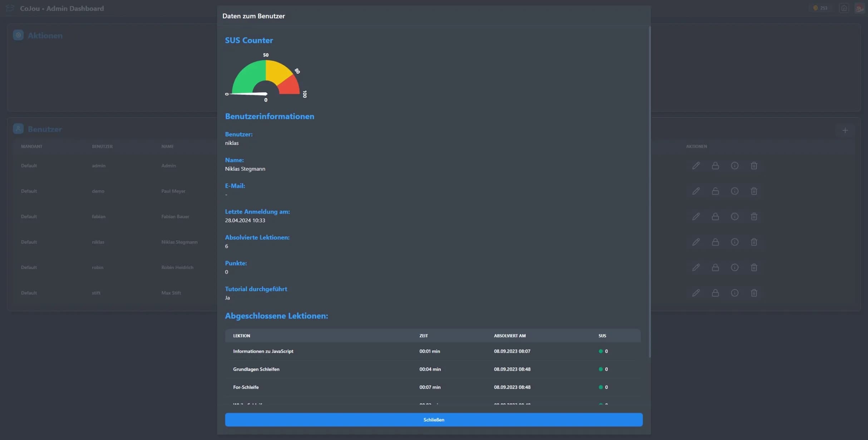Screen dimensions: 868x440
Task: Delete niklas user via trash icon
Action: (754, 242)
